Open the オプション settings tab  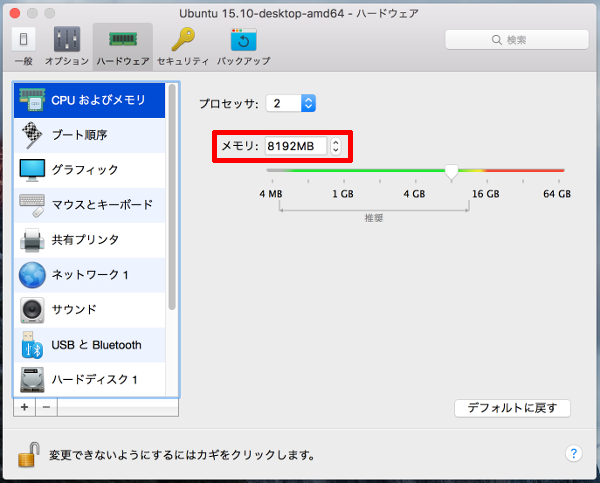coord(67,46)
